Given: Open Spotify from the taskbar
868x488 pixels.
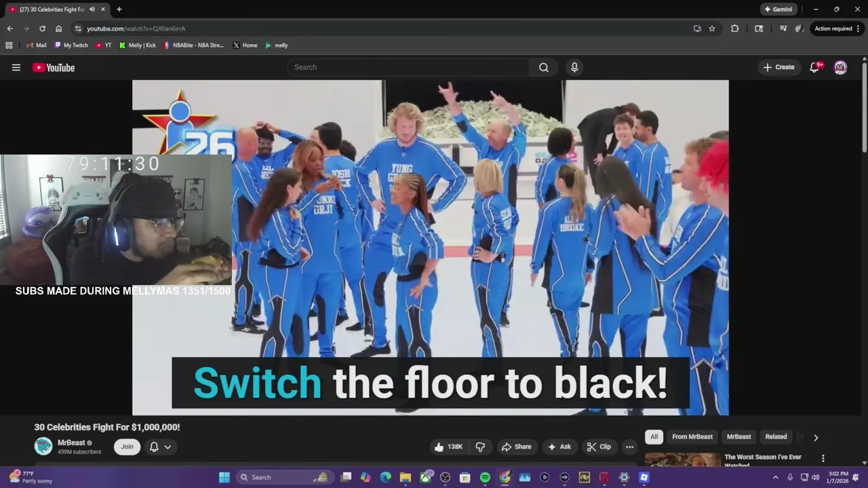Looking at the screenshot, I should [x=485, y=477].
